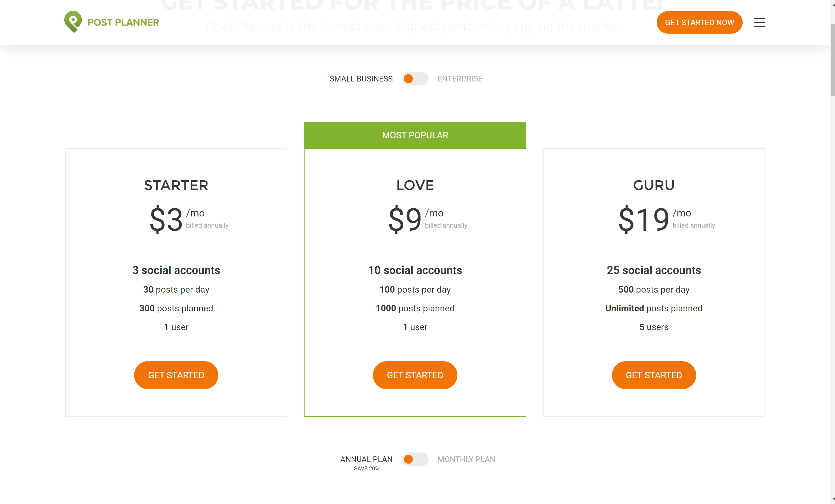
Task: Click the Post Planner wordmark text
Action: coord(123,22)
